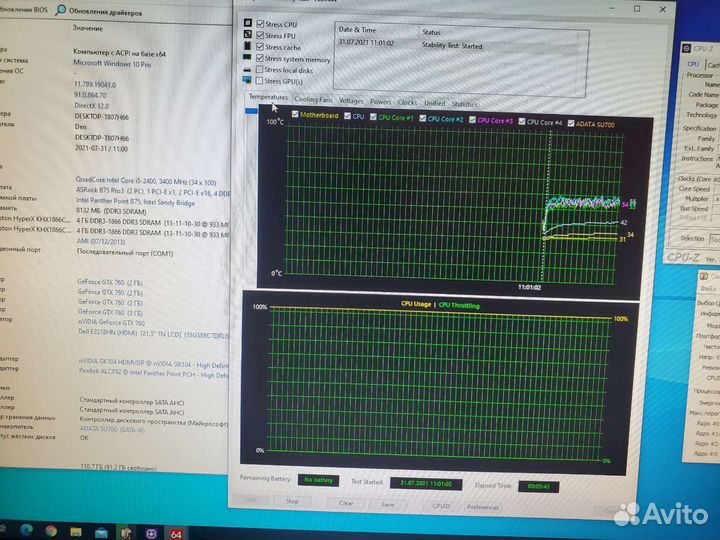Click the Elapsed Time value field

(538, 486)
